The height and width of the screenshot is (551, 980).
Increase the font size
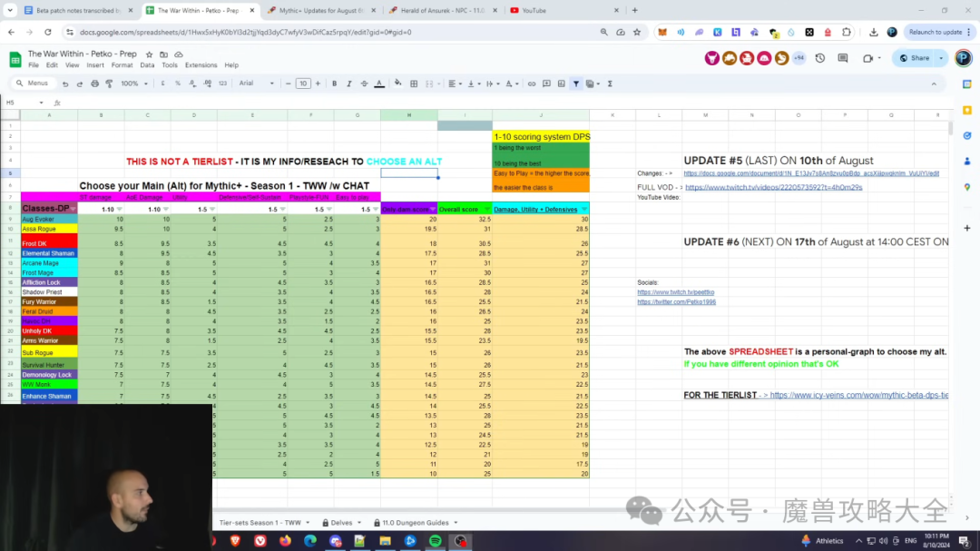coord(318,84)
